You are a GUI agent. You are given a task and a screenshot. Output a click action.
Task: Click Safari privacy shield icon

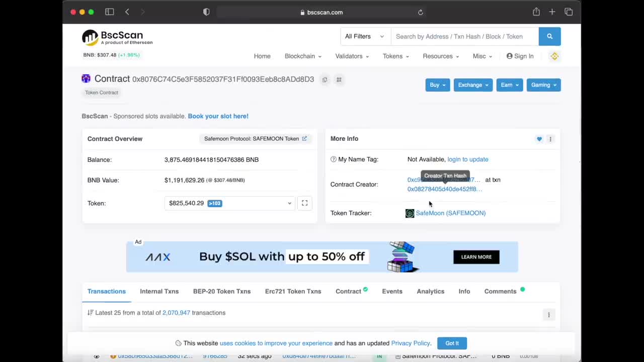tap(206, 12)
